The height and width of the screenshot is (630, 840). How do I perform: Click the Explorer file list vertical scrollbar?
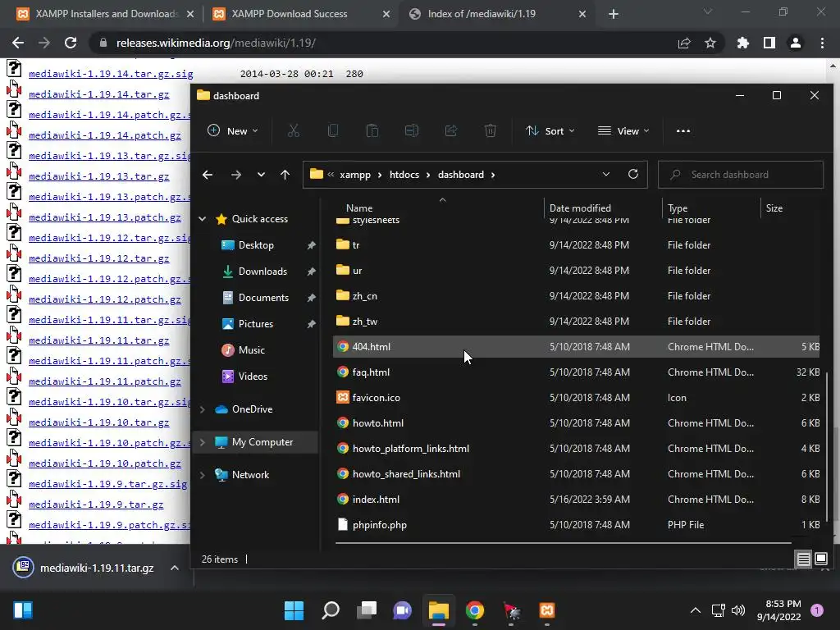coord(829,447)
